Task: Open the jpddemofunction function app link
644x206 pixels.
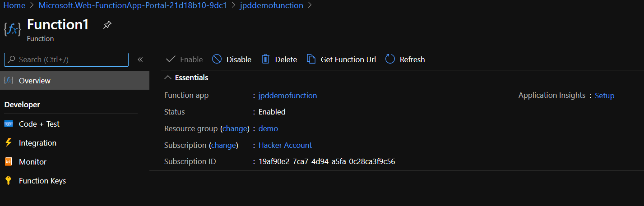Action: [x=287, y=96]
